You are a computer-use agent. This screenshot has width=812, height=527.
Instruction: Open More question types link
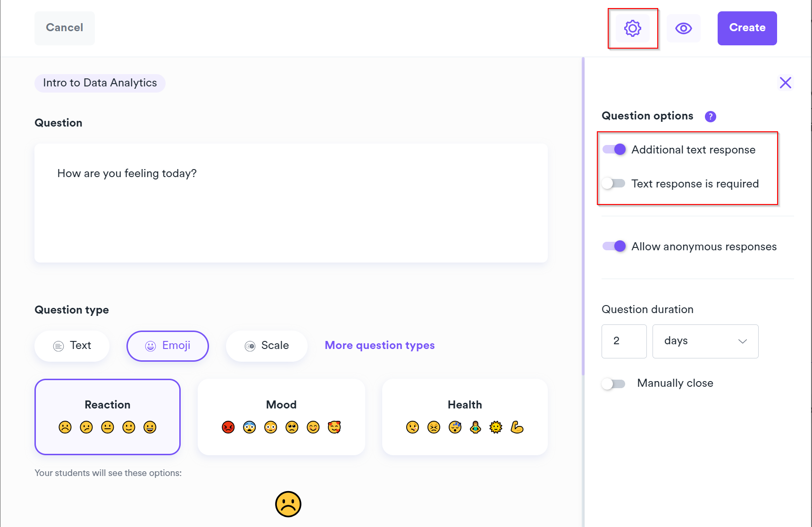pyautogui.click(x=379, y=345)
